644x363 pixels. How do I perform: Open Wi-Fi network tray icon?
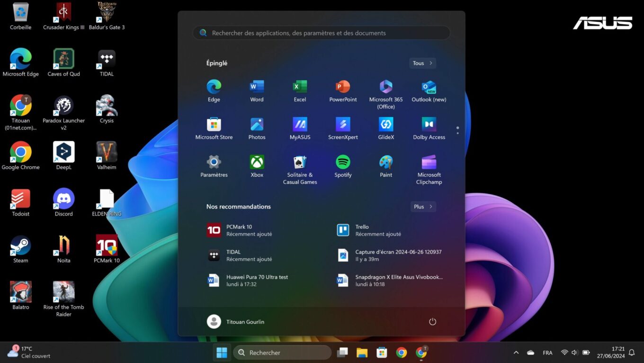tap(564, 353)
